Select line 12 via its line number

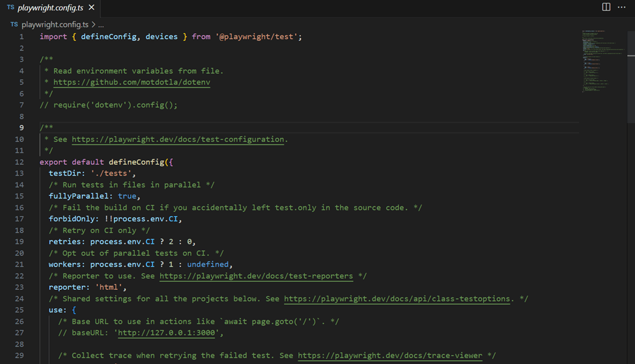(x=21, y=162)
